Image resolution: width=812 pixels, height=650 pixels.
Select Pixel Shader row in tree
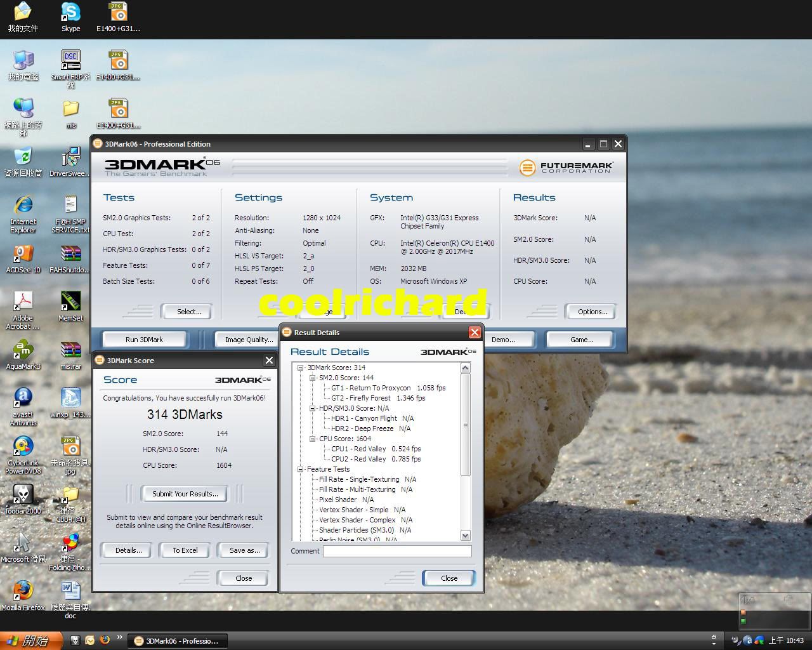click(346, 500)
